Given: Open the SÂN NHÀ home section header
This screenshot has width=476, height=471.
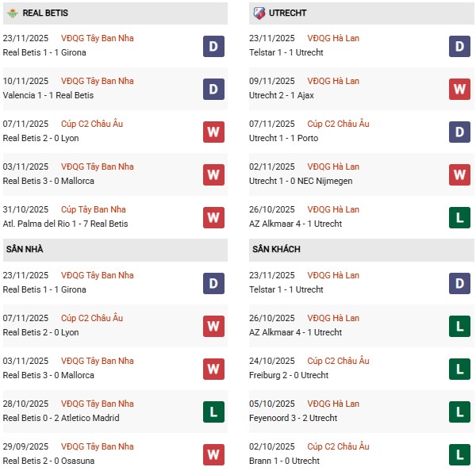Looking at the screenshot, I should [25, 250].
